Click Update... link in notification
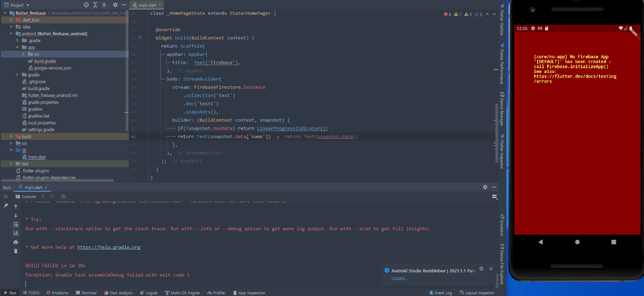 (x=400, y=279)
